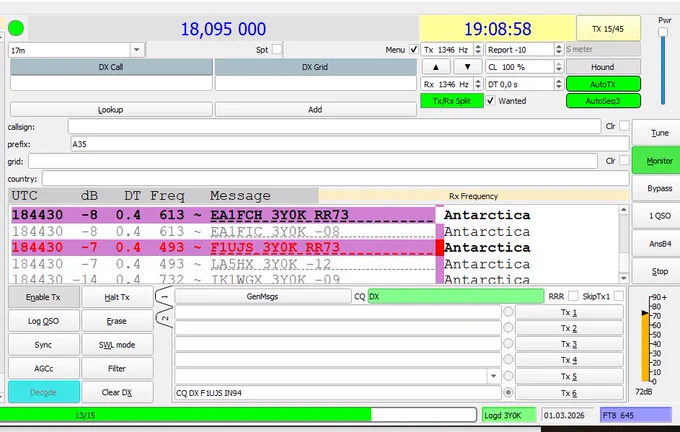This screenshot has width=680, height=432.
Task: Click the TX 15/45 button
Action: pos(608,29)
